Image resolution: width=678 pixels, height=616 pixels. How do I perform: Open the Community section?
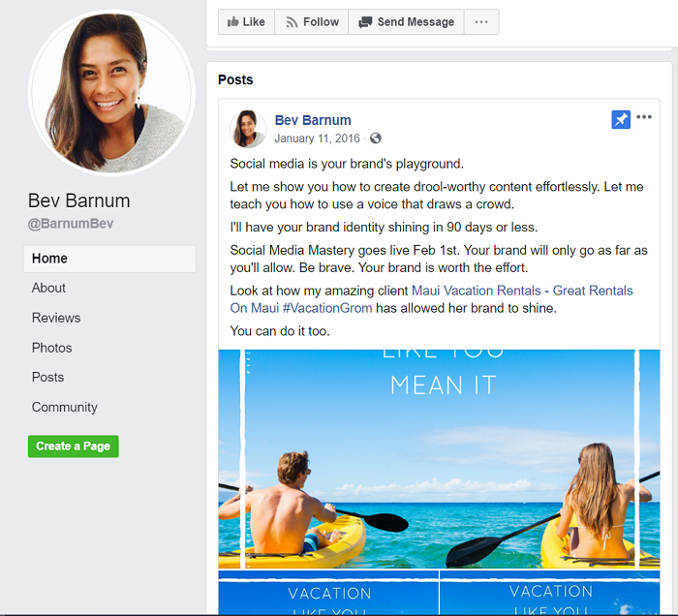click(65, 407)
